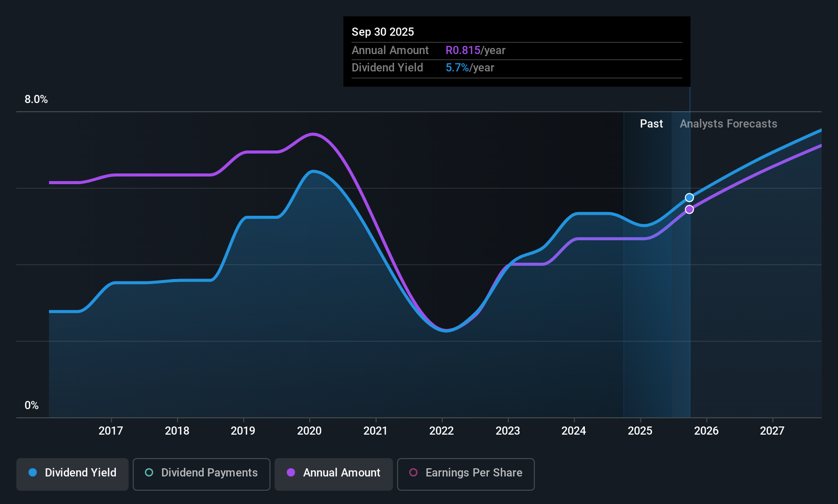Click the 0% y-axis label
838x504 pixels.
click(32, 406)
